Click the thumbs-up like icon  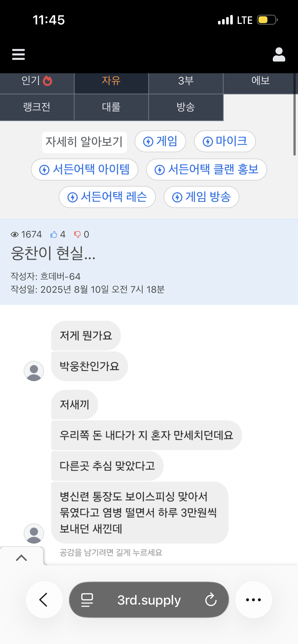click(x=54, y=234)
